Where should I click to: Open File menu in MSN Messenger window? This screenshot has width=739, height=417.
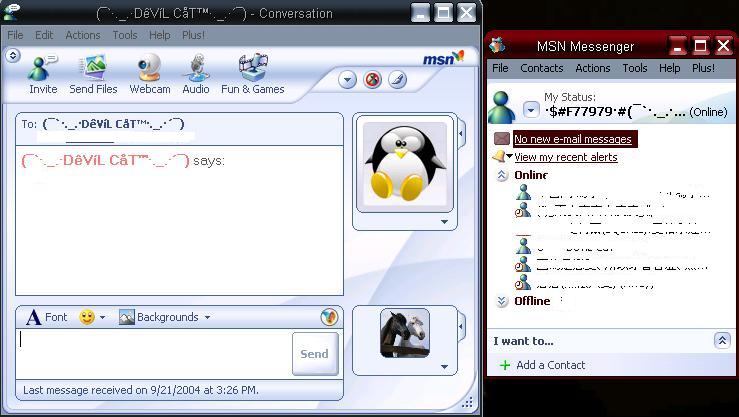(500, 68)
